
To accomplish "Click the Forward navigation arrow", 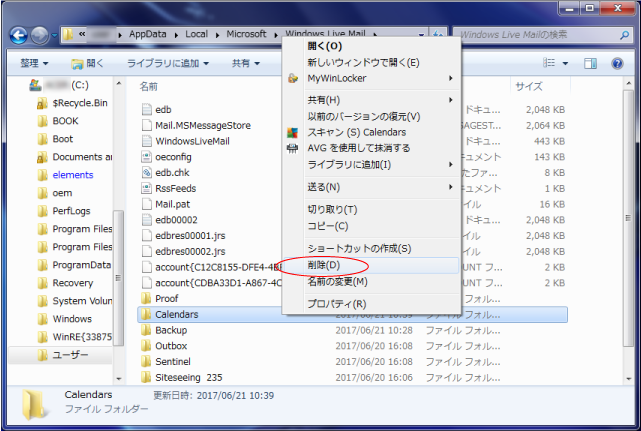I will (x=40, y=36).
